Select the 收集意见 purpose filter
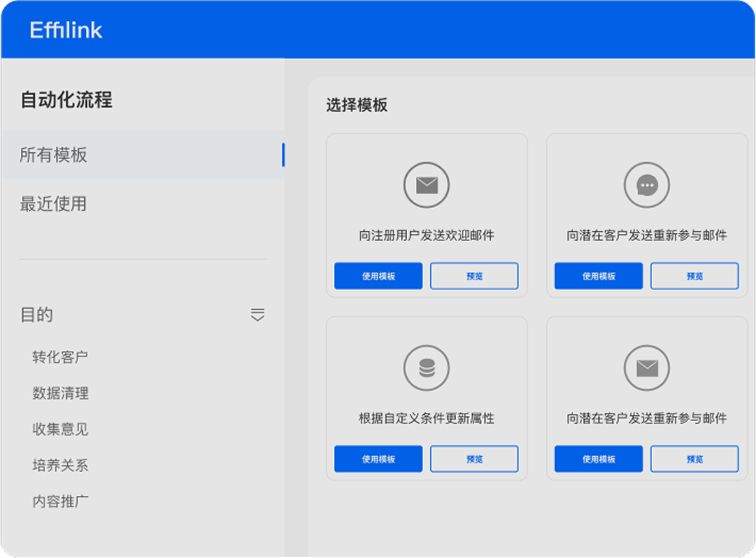The height and width of the screenshot is (558, 756). (60, 429)
